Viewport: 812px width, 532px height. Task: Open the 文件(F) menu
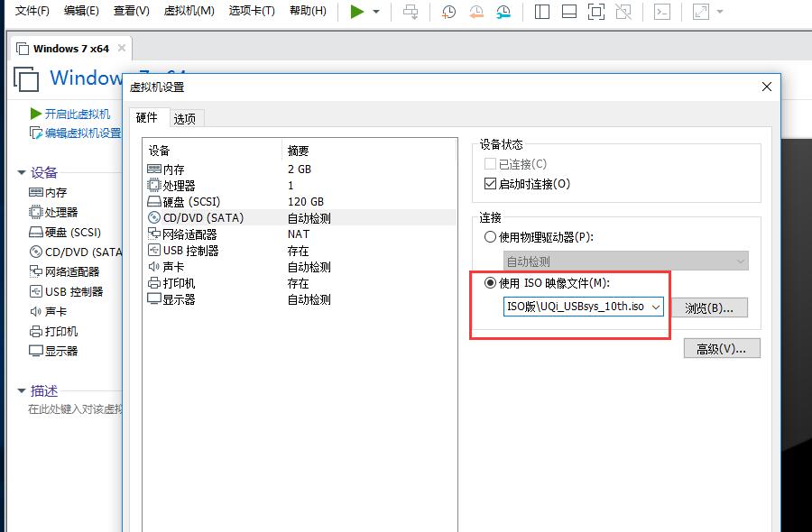[x=32, y=11]
